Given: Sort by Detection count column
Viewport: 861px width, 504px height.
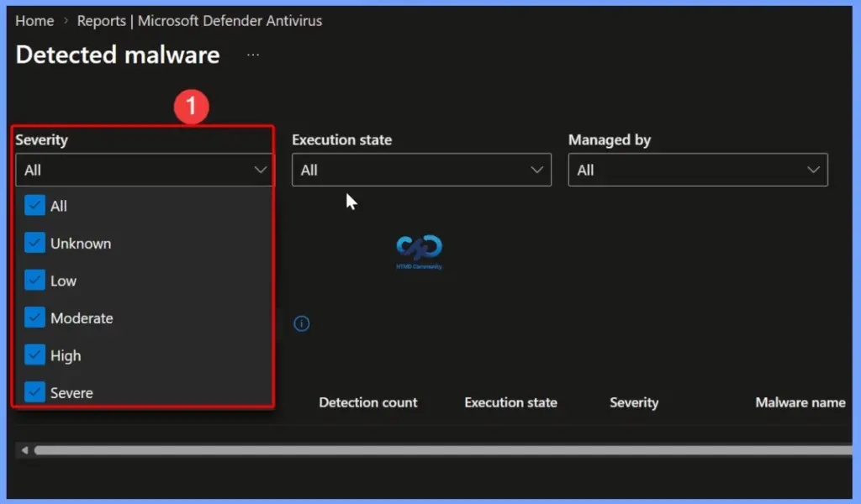Looking at the screenshot, I should click(368, 402).
